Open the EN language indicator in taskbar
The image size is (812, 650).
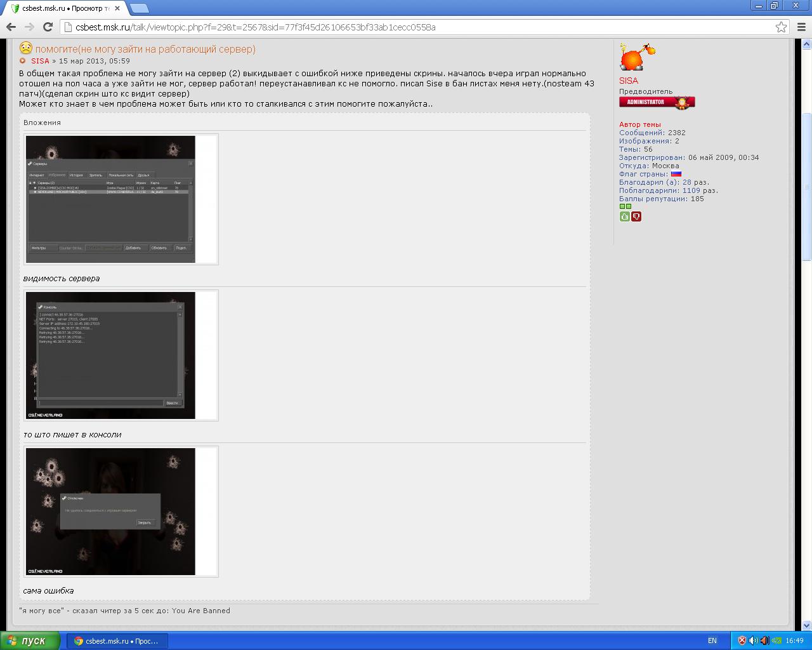coord(712,640)
